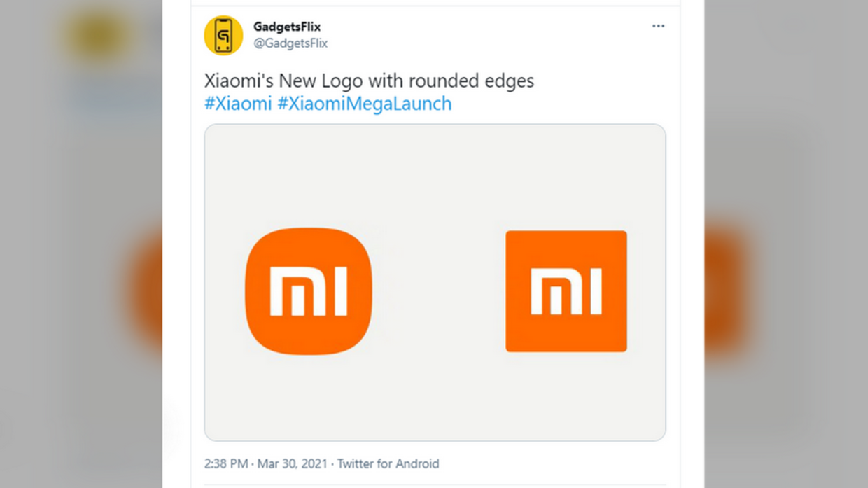Click the GadgetsFlix yellow profile avatar
This screenshot has width=868, height=488.
point(223,35)
